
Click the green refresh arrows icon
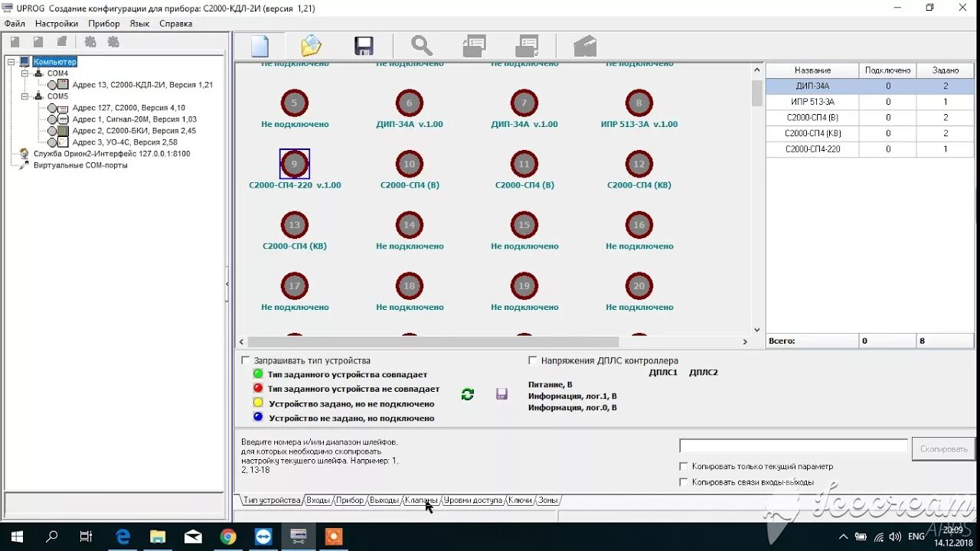pos(467,394)
